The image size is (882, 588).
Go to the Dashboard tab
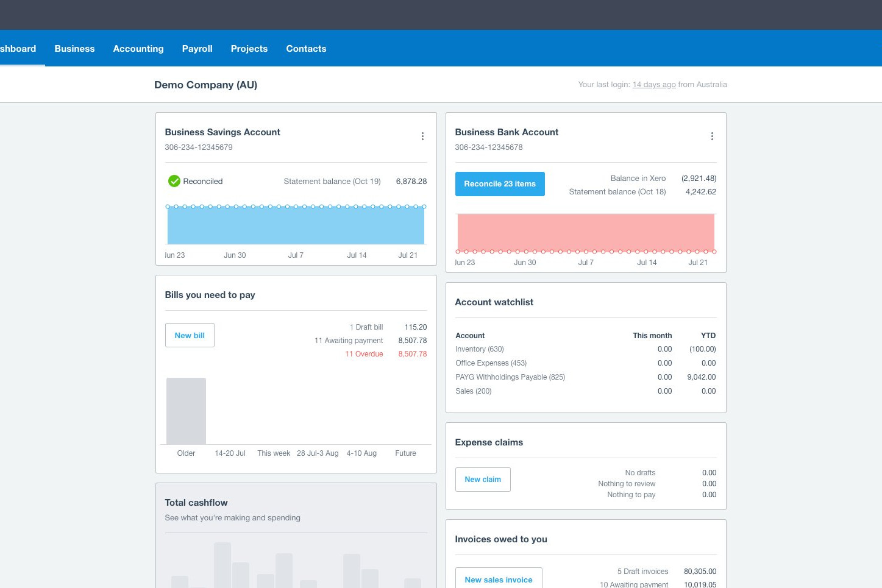[x=18, y=49]
